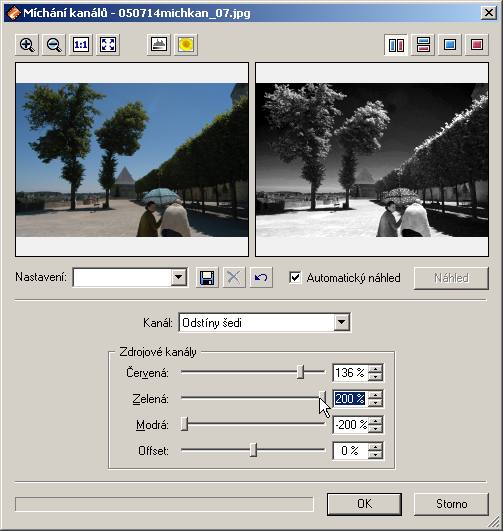The image size is (503, 531).
Task: Decrease Modrá value with down spinner
Action: point(375,429)
